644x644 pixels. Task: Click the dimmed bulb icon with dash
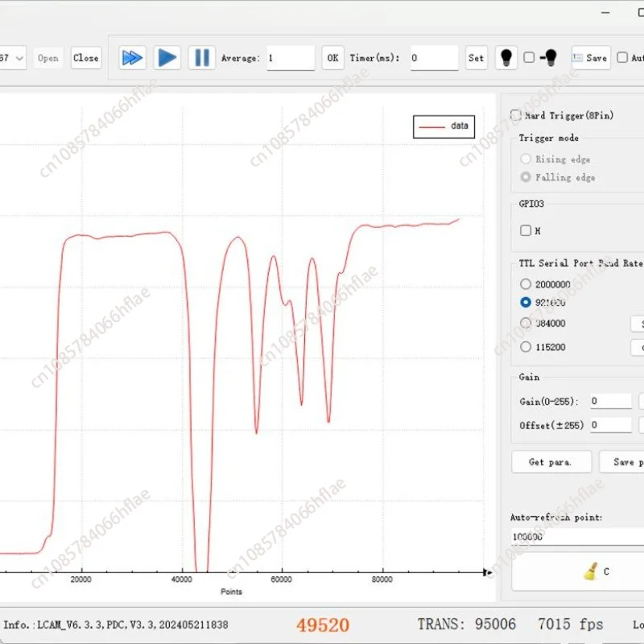pos(549,58)
